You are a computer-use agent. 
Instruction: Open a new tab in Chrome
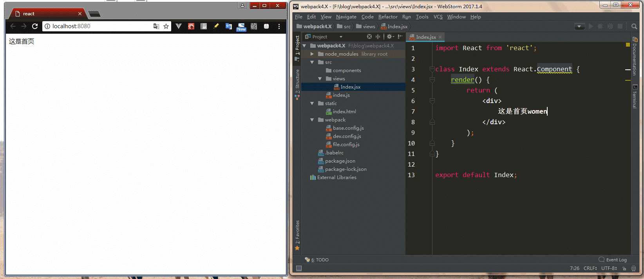coord(94,14)
